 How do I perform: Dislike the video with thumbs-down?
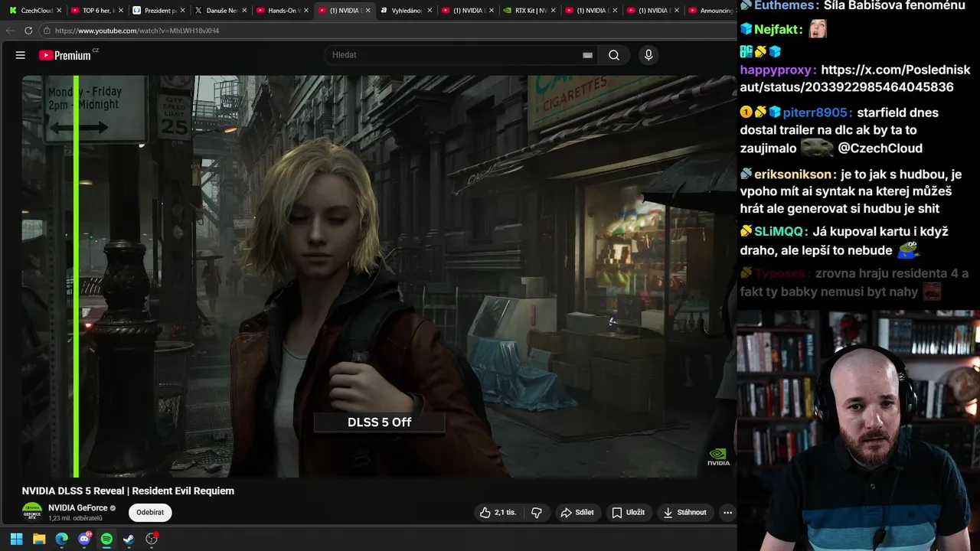click(537, 513)
